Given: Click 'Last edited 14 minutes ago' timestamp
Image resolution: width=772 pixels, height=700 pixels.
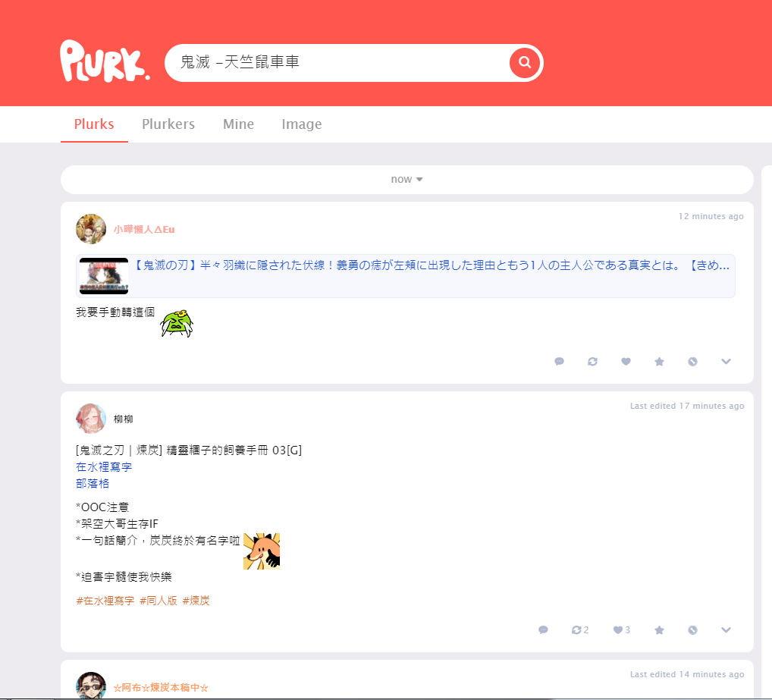Looking at the screenshot, I should [687, 674].
